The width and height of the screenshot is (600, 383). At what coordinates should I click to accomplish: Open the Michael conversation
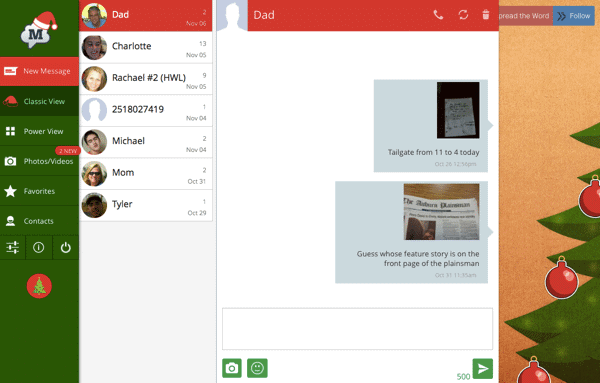click(x=145, y=142)
